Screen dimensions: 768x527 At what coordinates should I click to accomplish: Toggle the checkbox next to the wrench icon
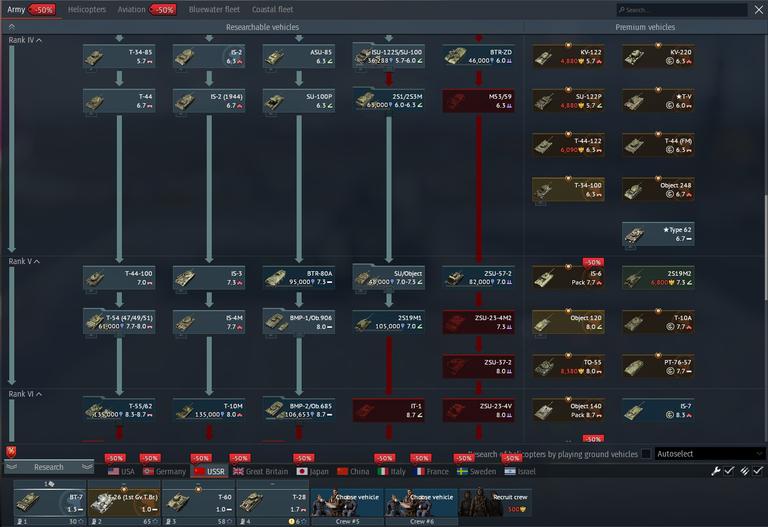pyautogui.click(x=729, y=471)
